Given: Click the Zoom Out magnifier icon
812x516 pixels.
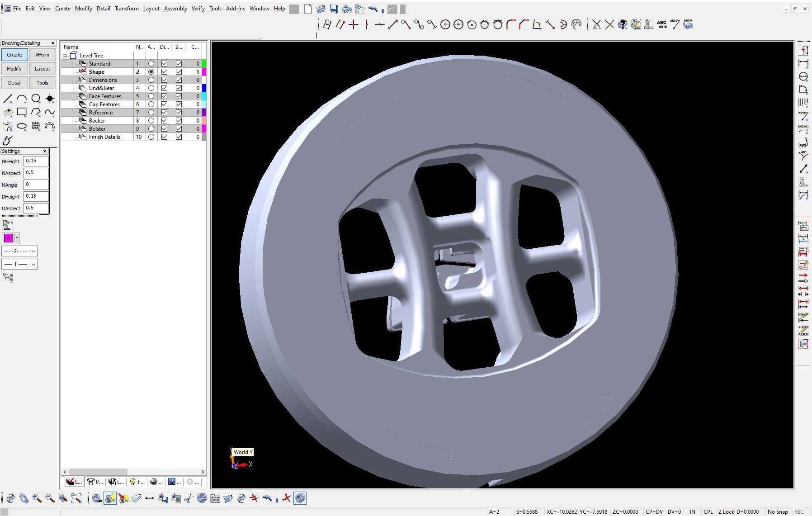Looking at the screenshot, I should (x=50, y=498).
